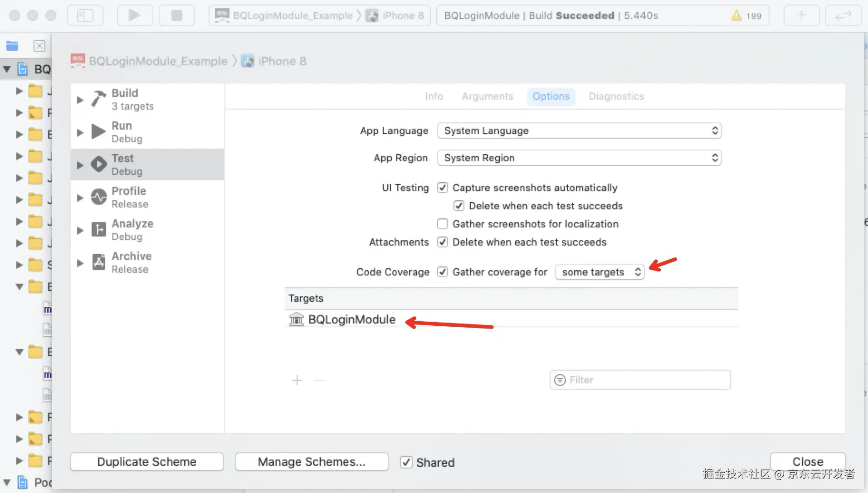Select the Archive scheme action icon
The height and width of the screenshot is (493, 868).
98,262
